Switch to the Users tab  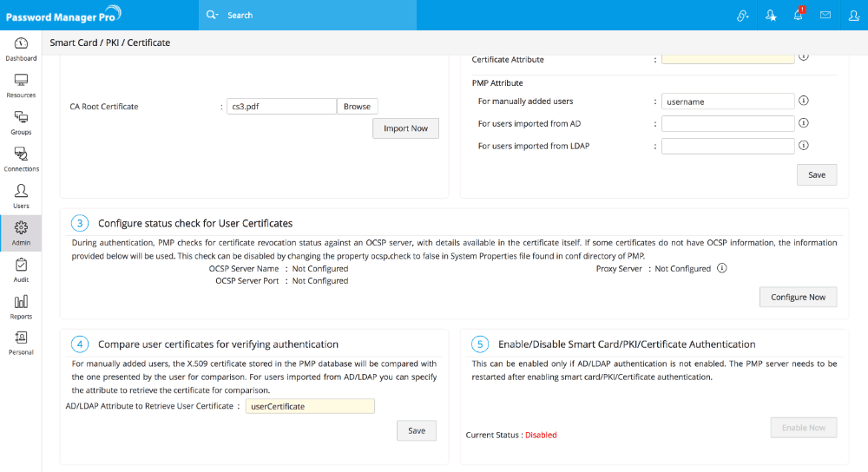(21, 196)
